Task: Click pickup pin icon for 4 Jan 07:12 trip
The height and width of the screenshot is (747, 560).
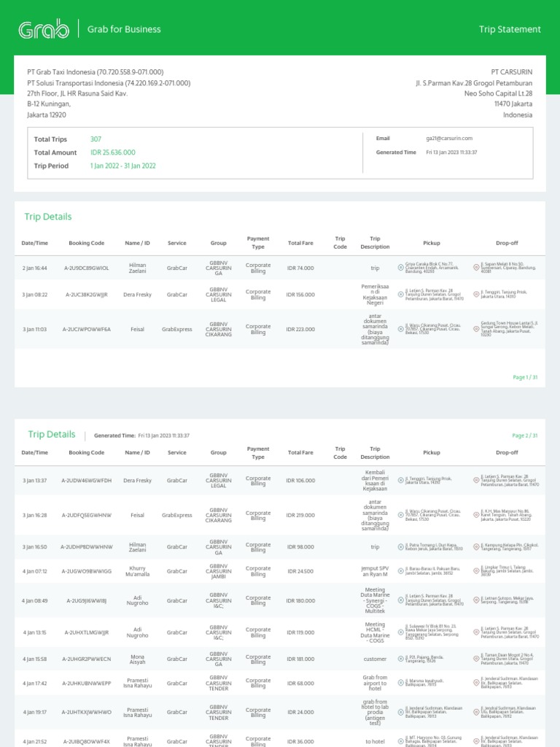Action: (x=400, y=572)
